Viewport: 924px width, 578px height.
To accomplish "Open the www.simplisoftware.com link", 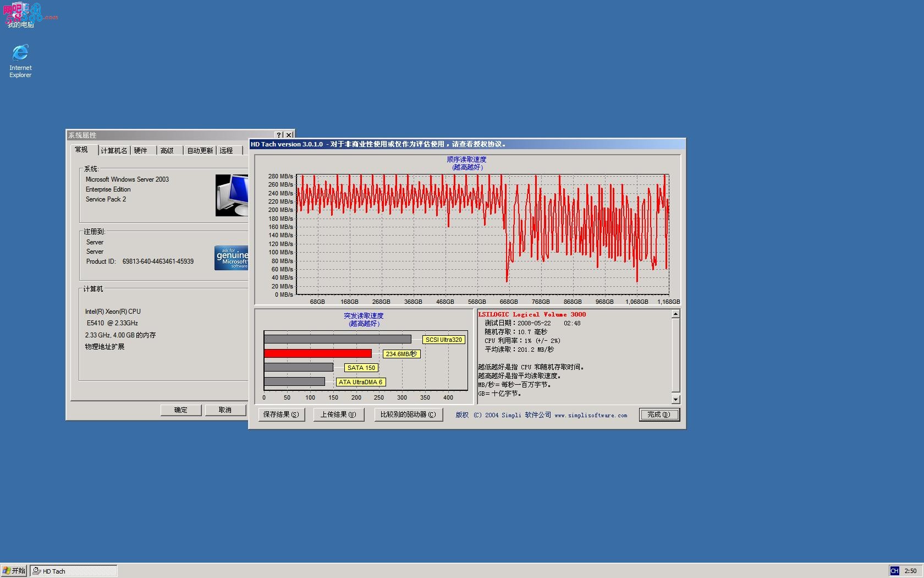I will coord(591,416).
